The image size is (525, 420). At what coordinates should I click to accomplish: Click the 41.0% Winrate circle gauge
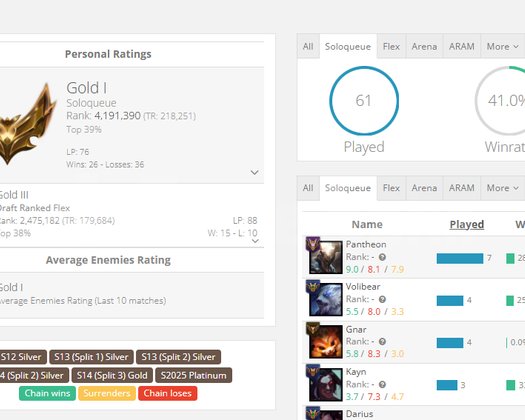pos(500,100)
